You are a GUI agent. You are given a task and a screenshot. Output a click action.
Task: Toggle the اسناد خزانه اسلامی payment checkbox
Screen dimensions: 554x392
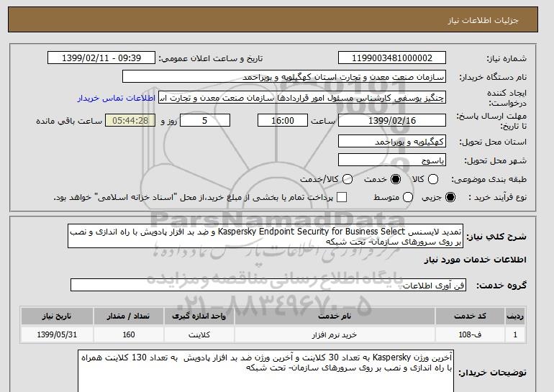[x=342, y=197]
